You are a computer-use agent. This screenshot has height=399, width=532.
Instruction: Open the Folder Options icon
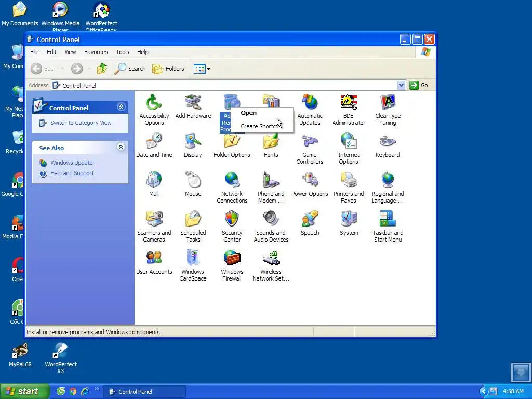tap(232, 145)
